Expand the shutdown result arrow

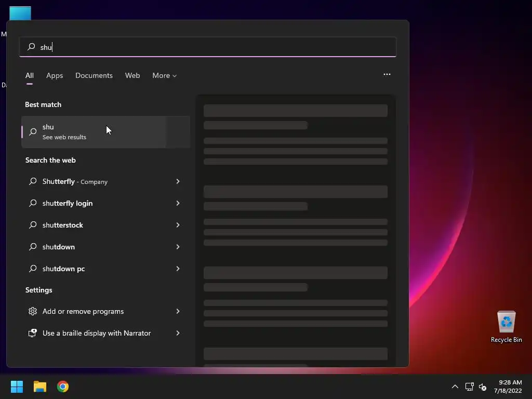click(x=178, y=247)
